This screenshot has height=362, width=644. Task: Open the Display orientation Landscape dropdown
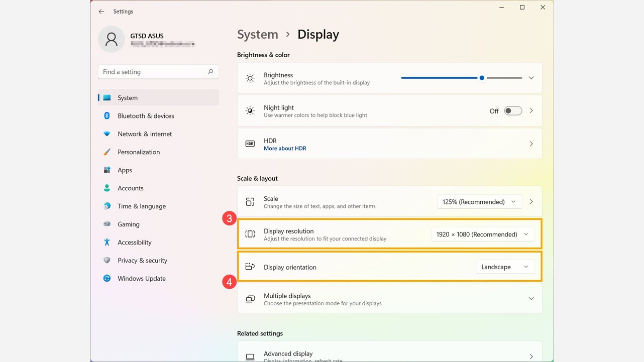coord(505,267)
